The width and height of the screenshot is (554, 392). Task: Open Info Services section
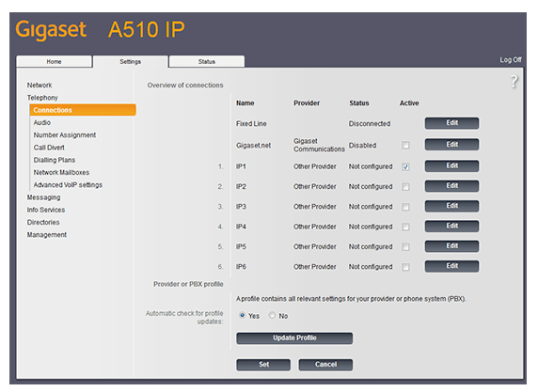(46, 210)
